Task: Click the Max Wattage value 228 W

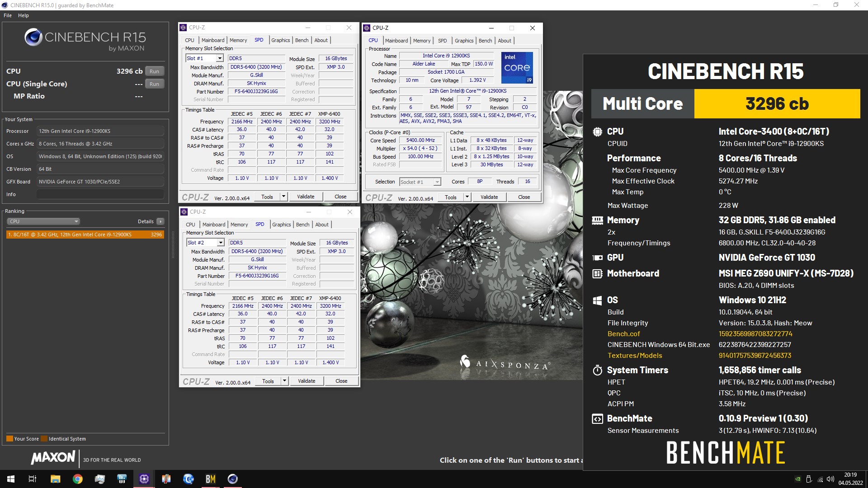Action: pyautogui.click(x=728, y=206)
